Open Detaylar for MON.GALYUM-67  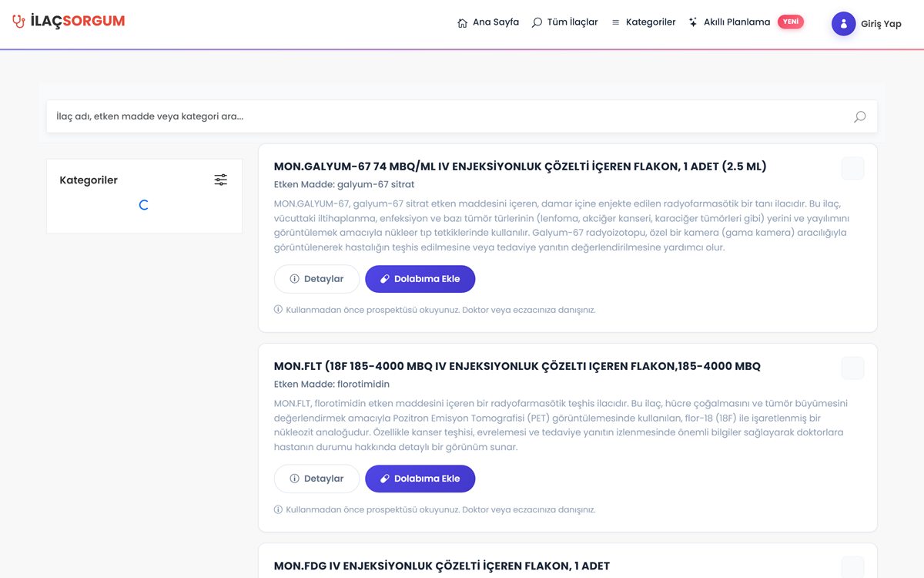316,279
